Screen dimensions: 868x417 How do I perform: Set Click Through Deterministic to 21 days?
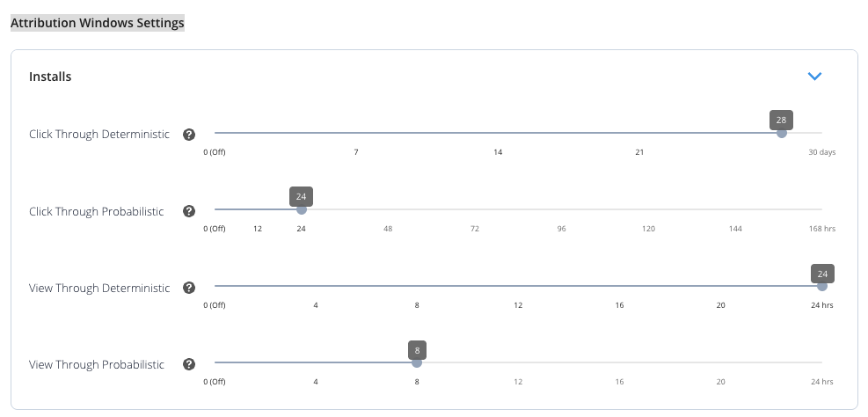point(639,133)
